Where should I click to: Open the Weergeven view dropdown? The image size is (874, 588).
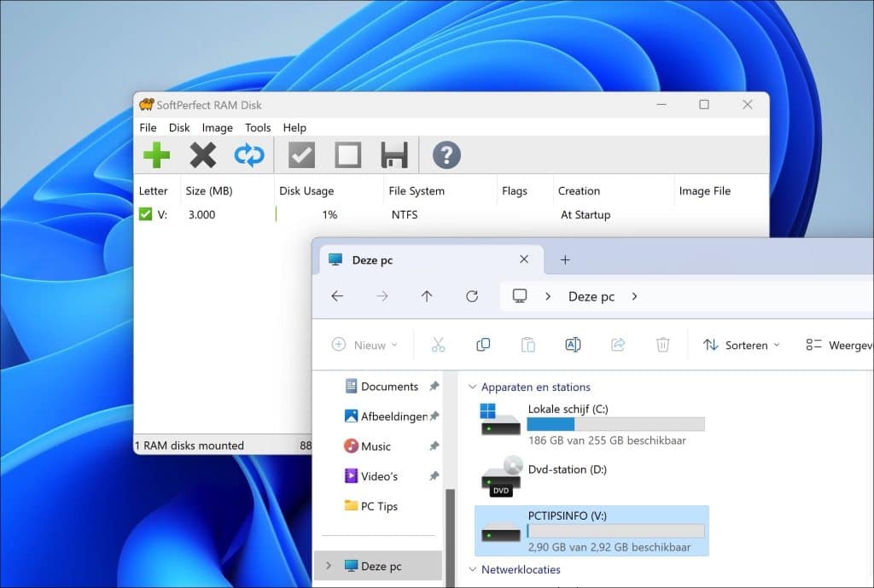click(x=839, y=345)
